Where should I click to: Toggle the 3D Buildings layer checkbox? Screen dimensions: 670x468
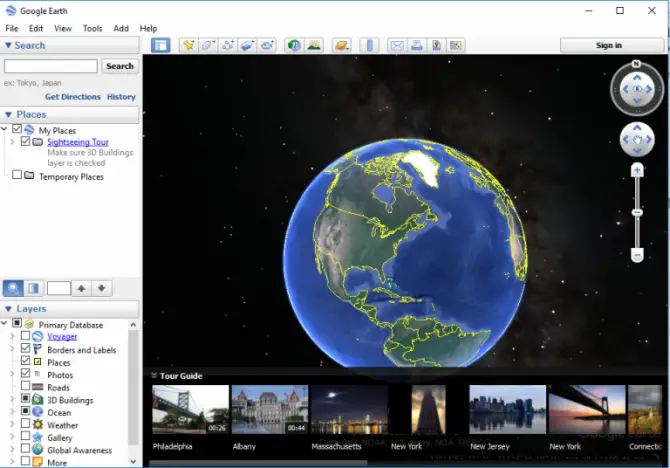[x=26, y=398]
